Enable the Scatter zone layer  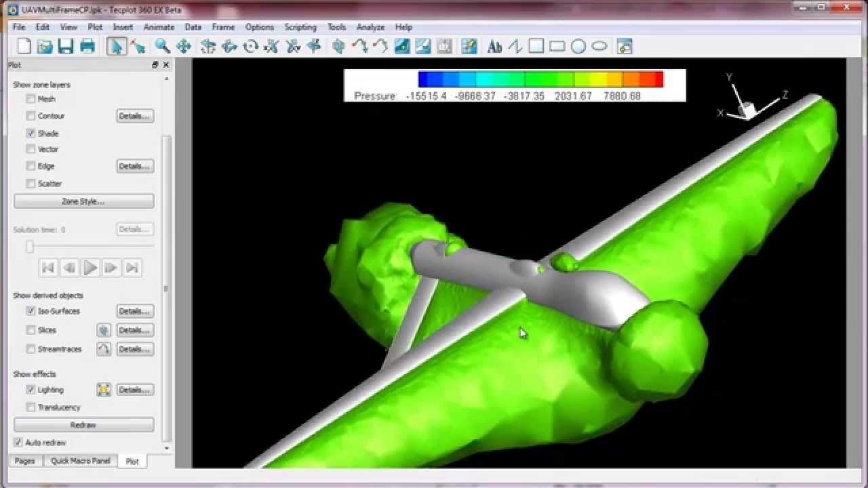pos(31,184)
